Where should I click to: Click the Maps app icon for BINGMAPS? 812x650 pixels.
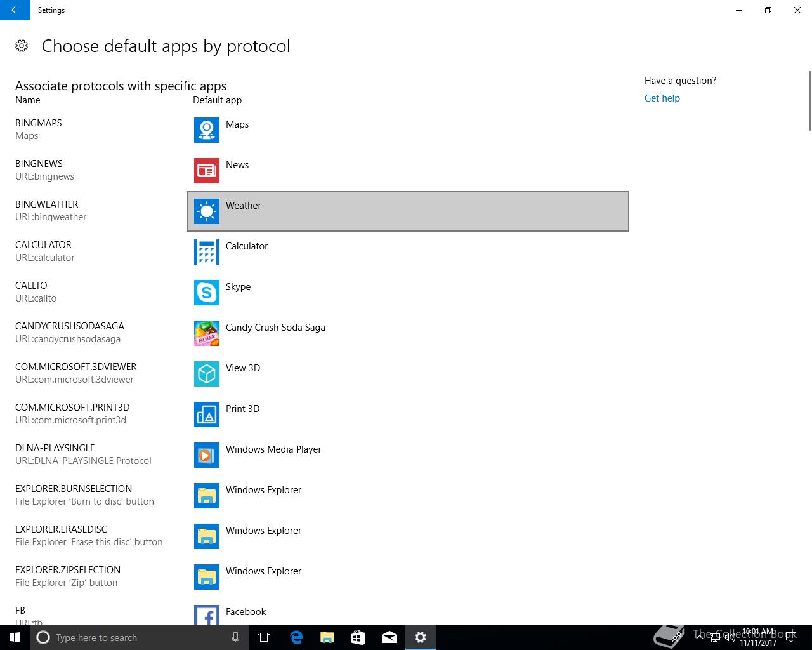207,130
